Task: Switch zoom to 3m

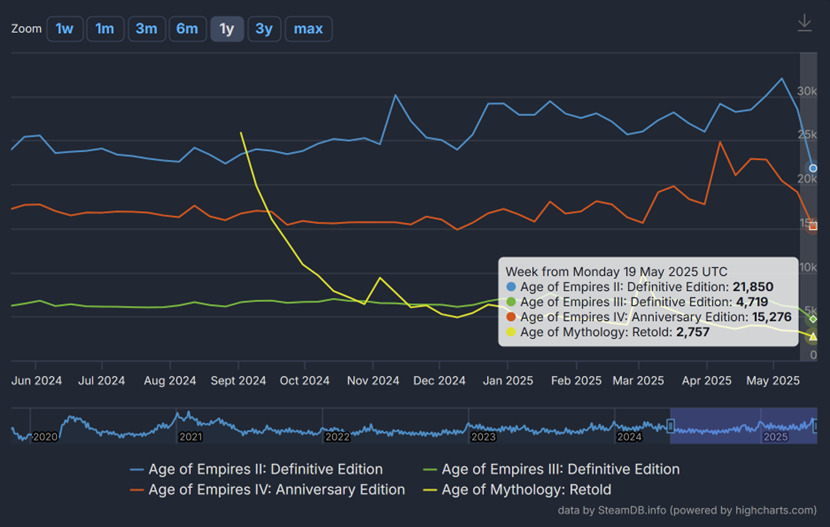Action: pyautogui.click(x=146, y=29)
